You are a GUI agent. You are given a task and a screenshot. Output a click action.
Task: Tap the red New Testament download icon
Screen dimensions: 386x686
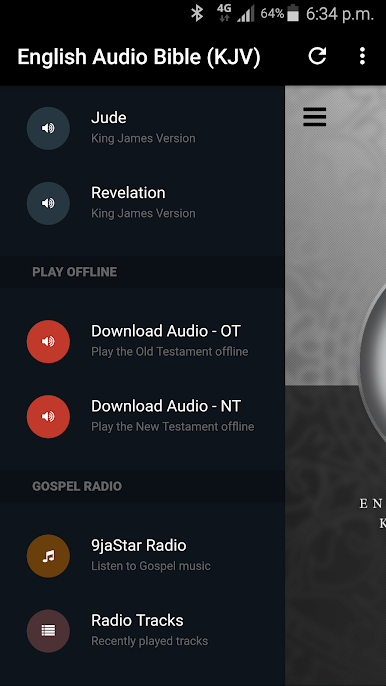[x=48, y=416]
